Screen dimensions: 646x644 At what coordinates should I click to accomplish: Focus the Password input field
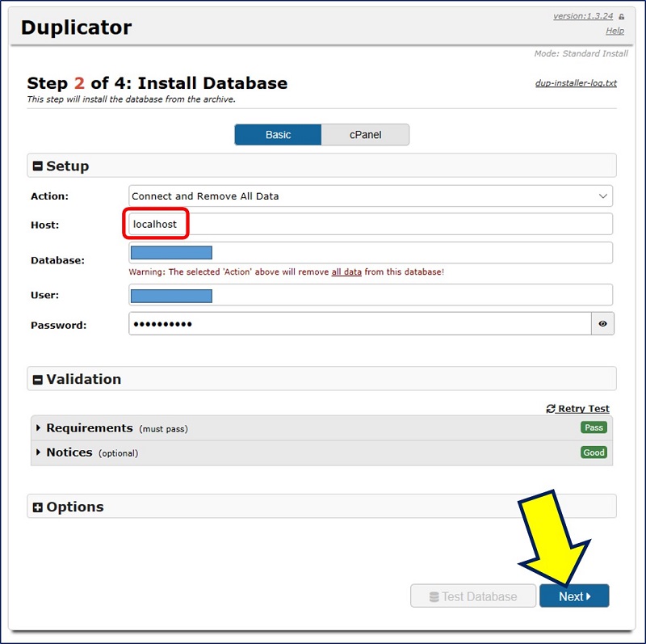point(360,324)
